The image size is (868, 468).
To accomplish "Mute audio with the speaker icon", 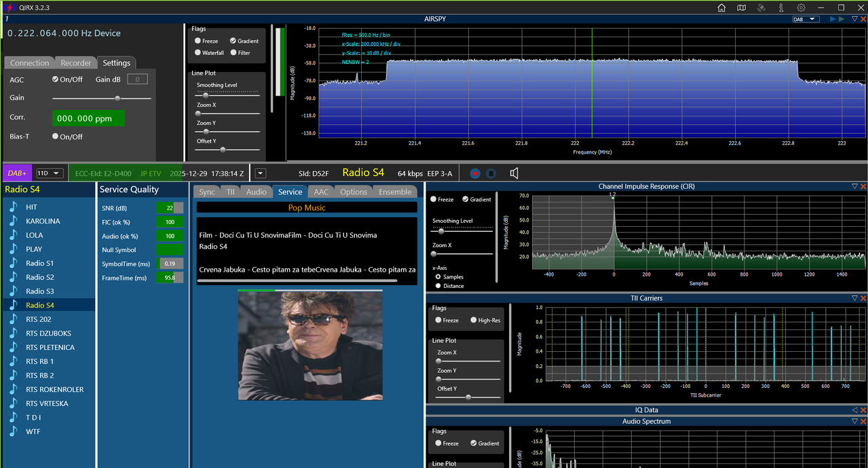I will coord(514,173).
